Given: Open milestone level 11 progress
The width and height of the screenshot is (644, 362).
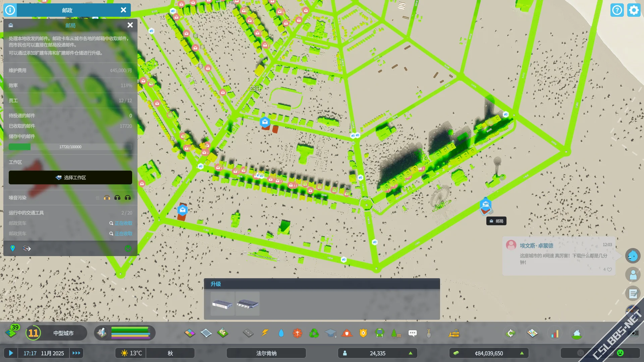Looking at the screenshot, I should coord(33,333).
